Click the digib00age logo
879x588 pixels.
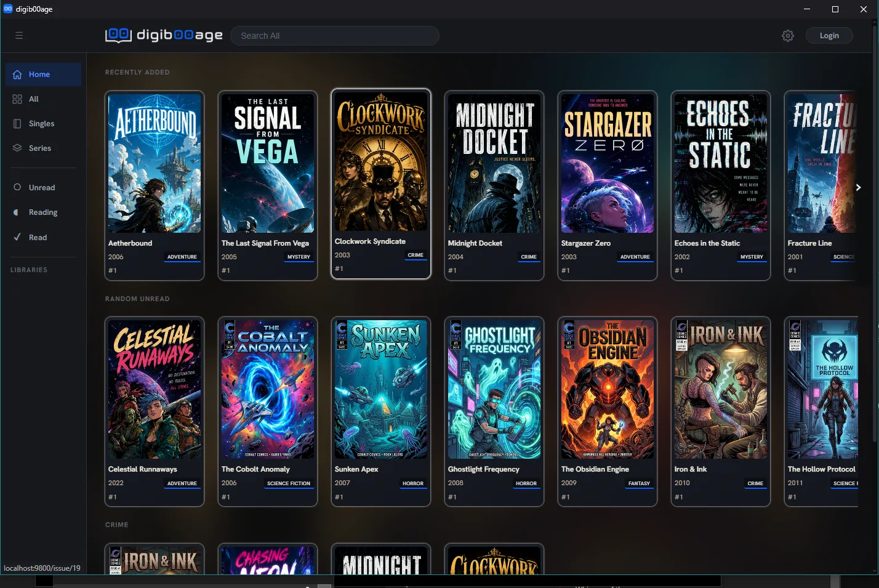pos(164,35)
